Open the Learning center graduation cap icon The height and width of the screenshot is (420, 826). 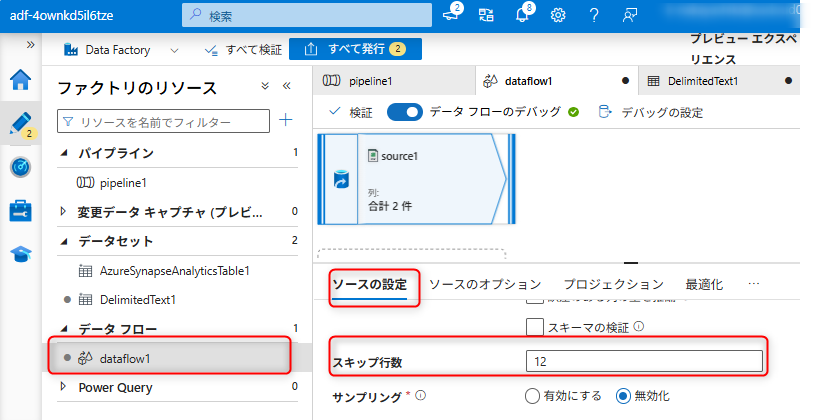click(20, 254)
